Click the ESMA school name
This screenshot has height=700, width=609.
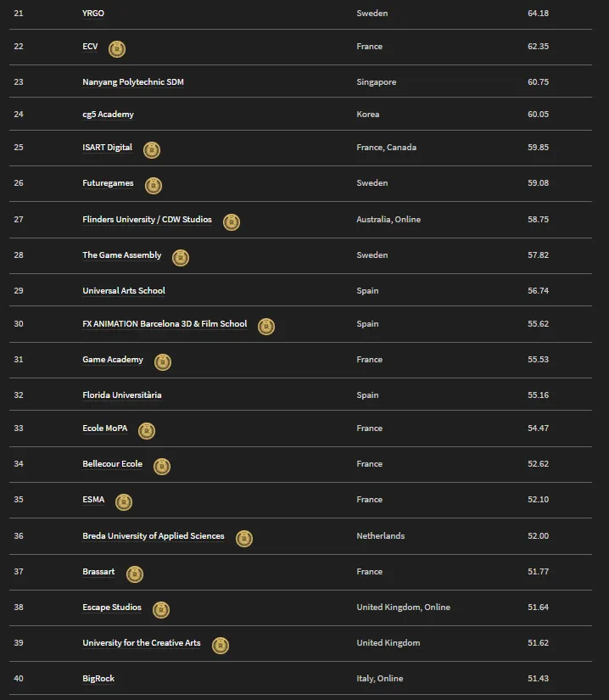pyautogui.click(x=93, y=500)
